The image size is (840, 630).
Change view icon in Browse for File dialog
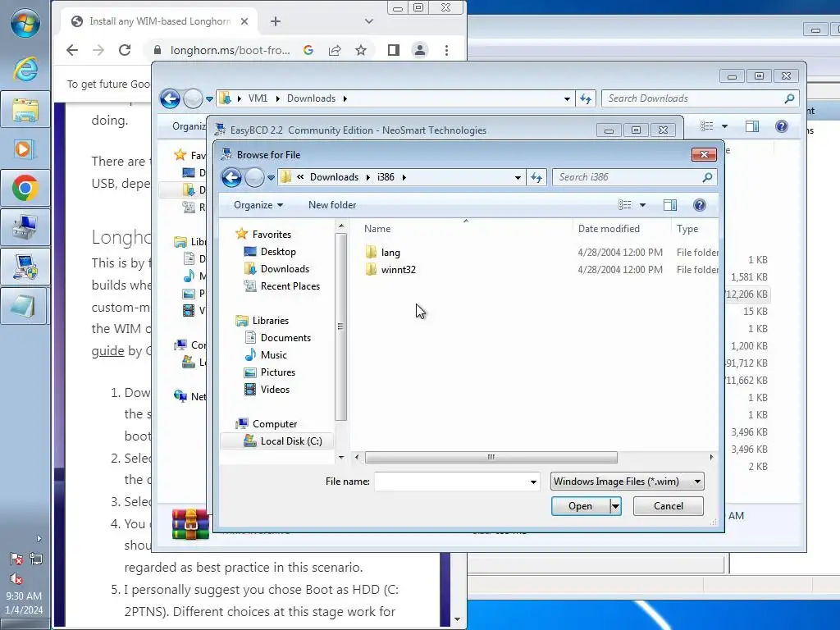pyautogui.click(x=624, y=205)
